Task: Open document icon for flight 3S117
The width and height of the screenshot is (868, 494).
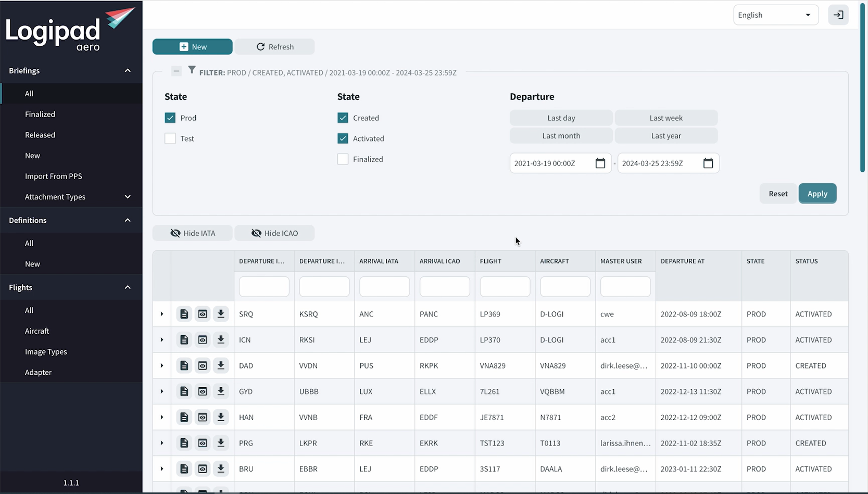Action: pyautogui.click(x=184, y=469)
